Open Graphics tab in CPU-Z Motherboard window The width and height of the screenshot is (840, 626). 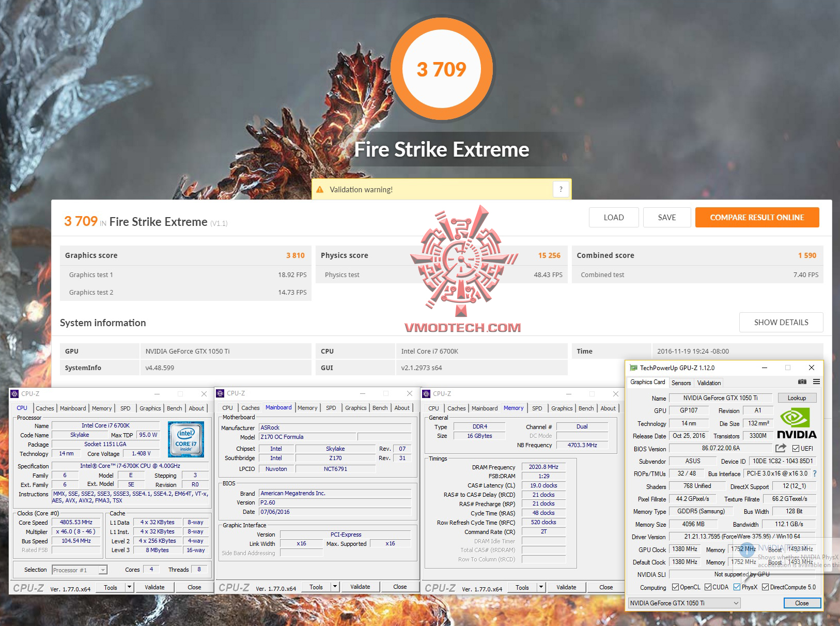pos(356,408)
